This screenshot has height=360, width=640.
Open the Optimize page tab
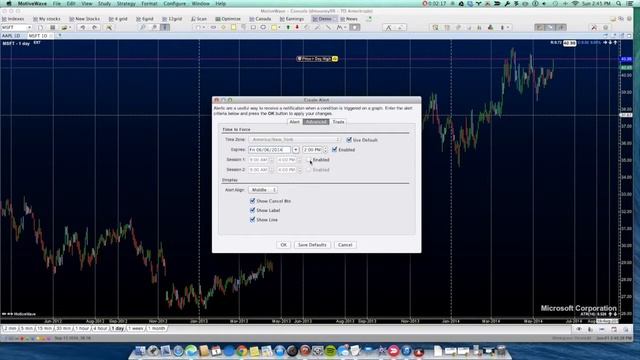click(228, 19)
